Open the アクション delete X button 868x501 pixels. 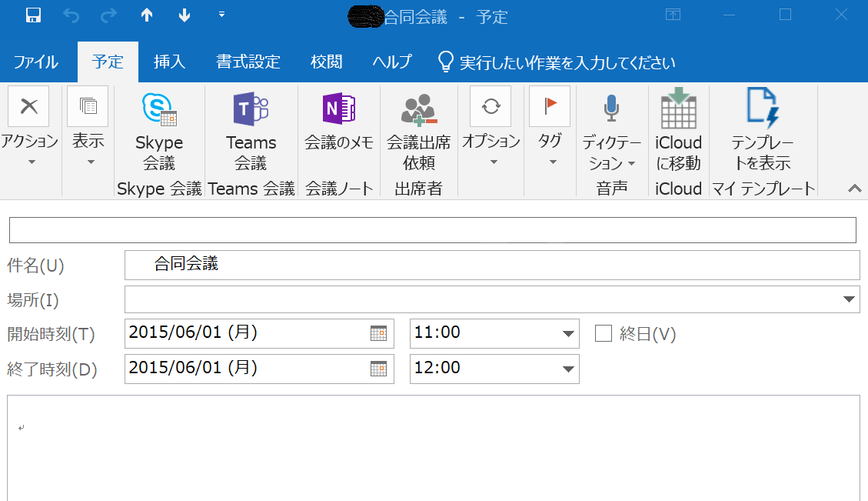click(x=28, y=106)
